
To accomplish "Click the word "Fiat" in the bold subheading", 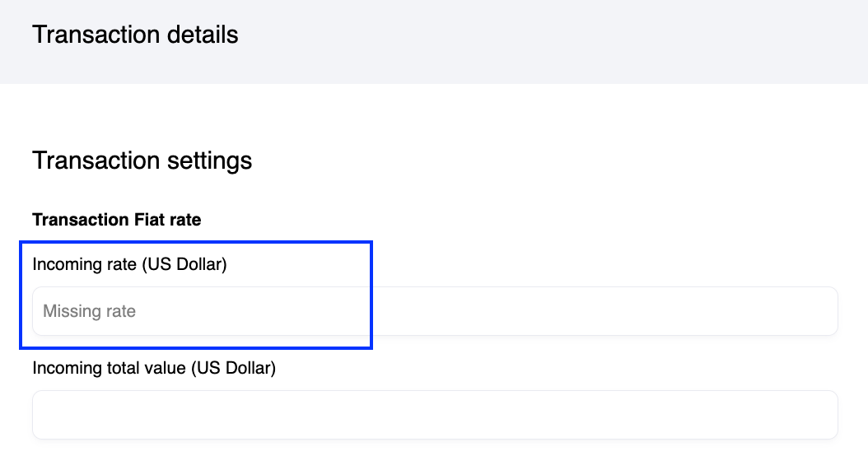I will pyautogui.click(x=148, y=220).
